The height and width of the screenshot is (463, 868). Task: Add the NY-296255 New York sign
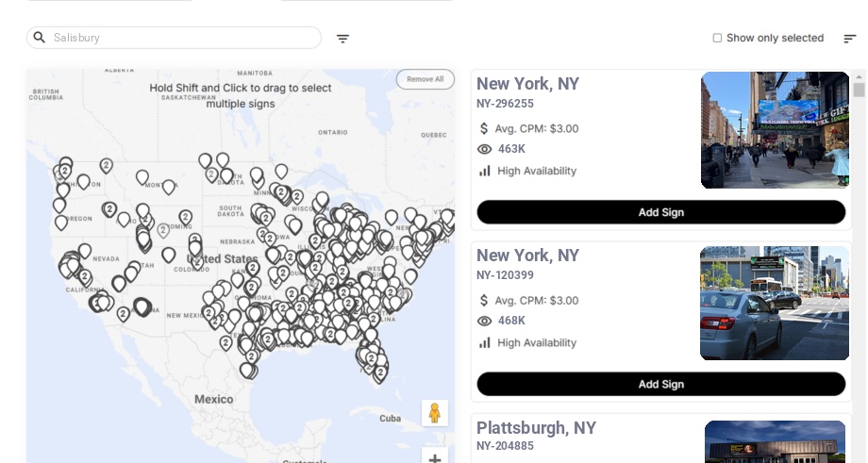click(x=661, y=212)
